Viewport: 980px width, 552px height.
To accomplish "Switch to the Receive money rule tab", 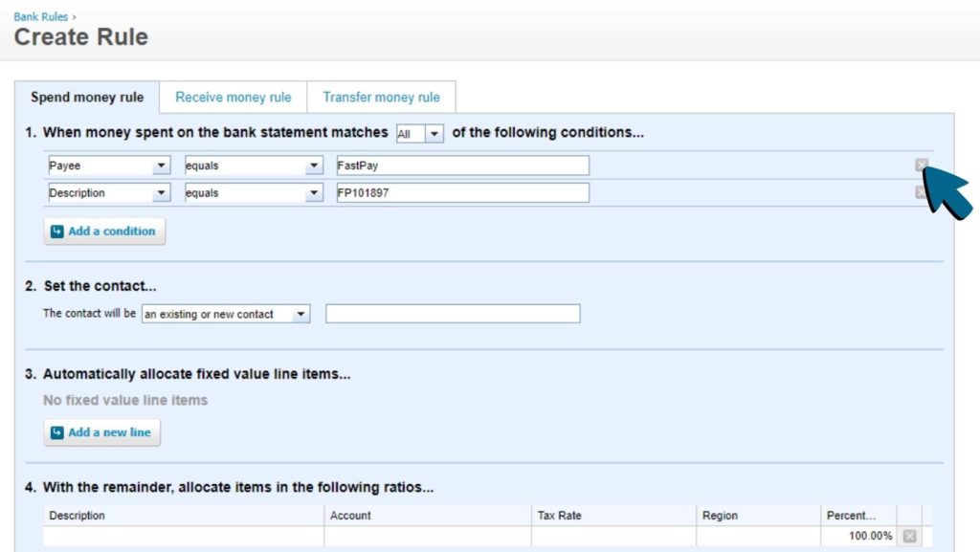I will tap(233, 98).
